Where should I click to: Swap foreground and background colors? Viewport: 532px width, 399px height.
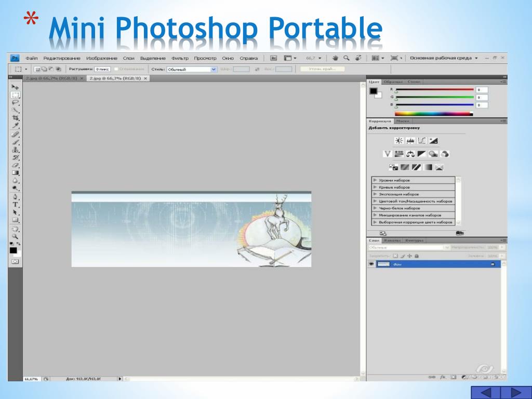[x=18, y=244]
